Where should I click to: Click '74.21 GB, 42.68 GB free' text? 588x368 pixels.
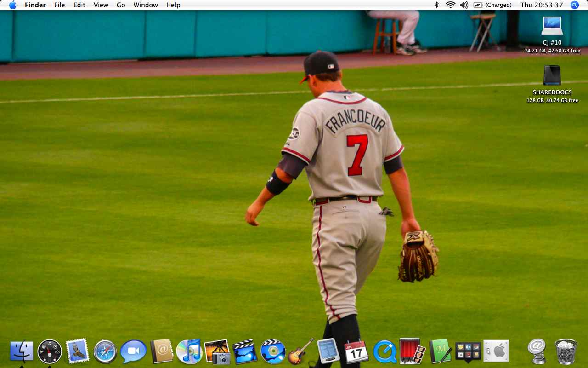point(552,51)
